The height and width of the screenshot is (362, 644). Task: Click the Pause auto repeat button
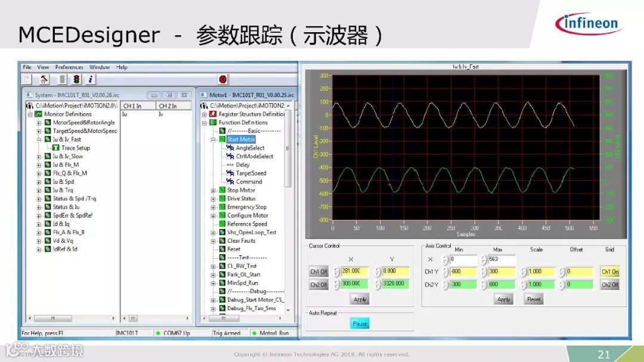[x=360, y=323]
